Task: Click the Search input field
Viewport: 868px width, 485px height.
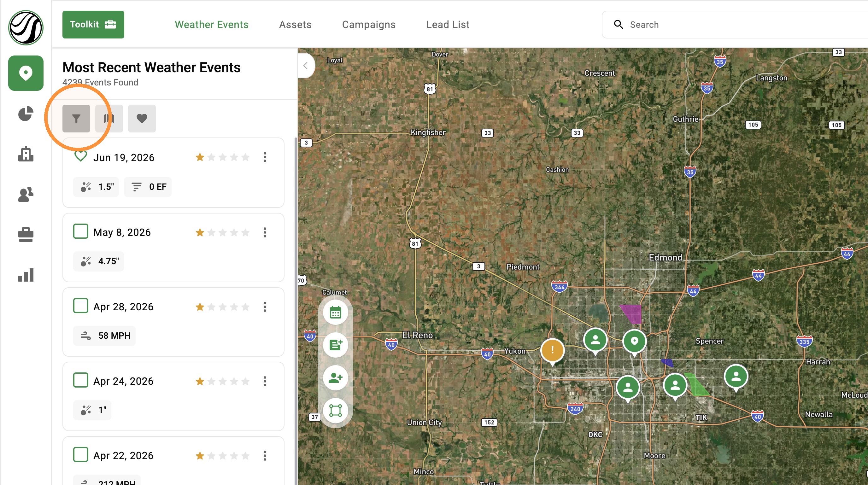Action: (735, 25)
